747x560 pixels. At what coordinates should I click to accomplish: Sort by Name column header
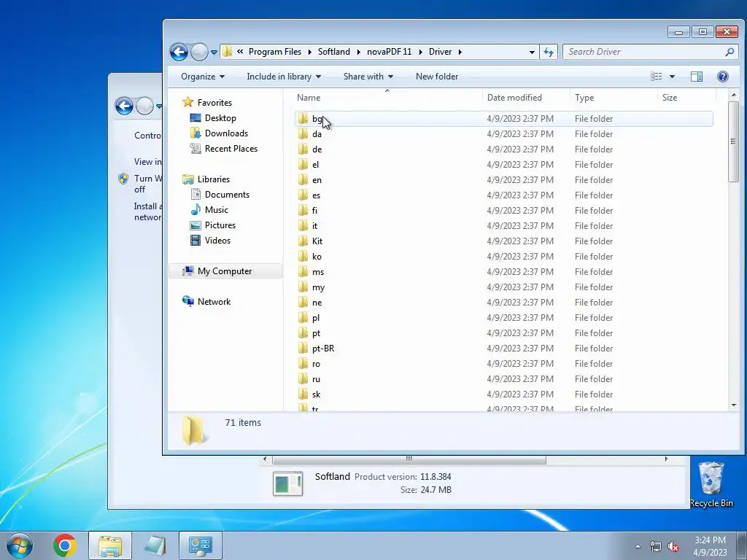click(309, 98)
